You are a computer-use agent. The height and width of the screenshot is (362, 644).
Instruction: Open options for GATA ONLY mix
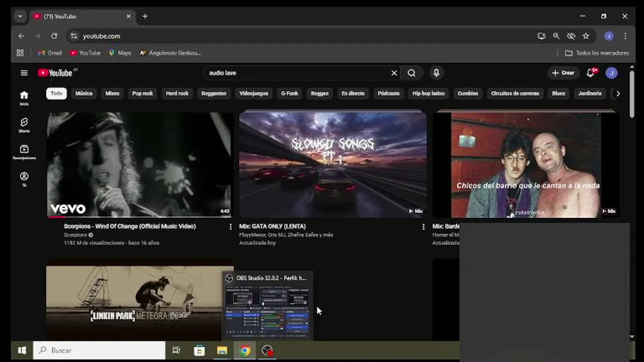[x=423, y=227]
